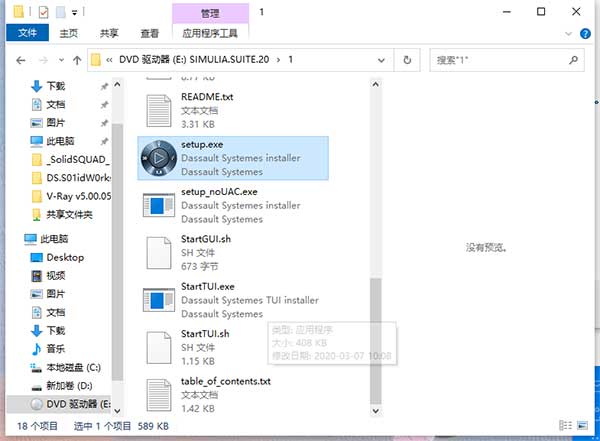The image size is (600, 441).
Task: Open the 文件 menu tab
Action: click(27, 33)
